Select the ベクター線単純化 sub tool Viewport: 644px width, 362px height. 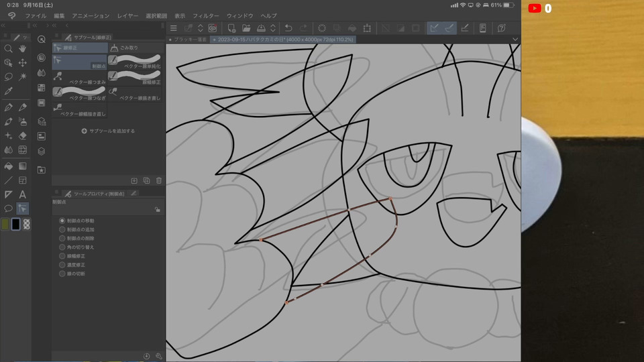click(x=135, y=62)
